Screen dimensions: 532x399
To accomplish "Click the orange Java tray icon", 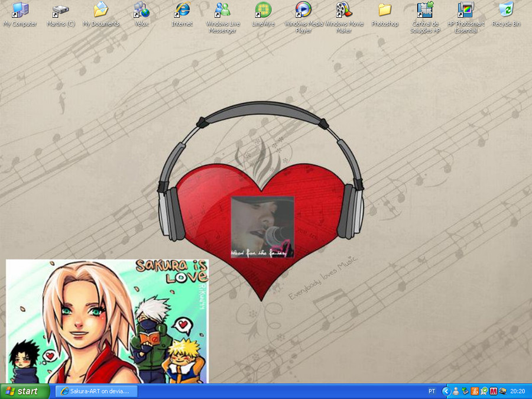I will point(475,391).
